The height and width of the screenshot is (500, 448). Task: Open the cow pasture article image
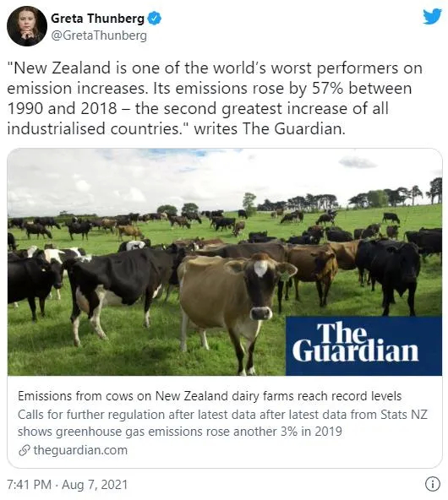(225, 262)
